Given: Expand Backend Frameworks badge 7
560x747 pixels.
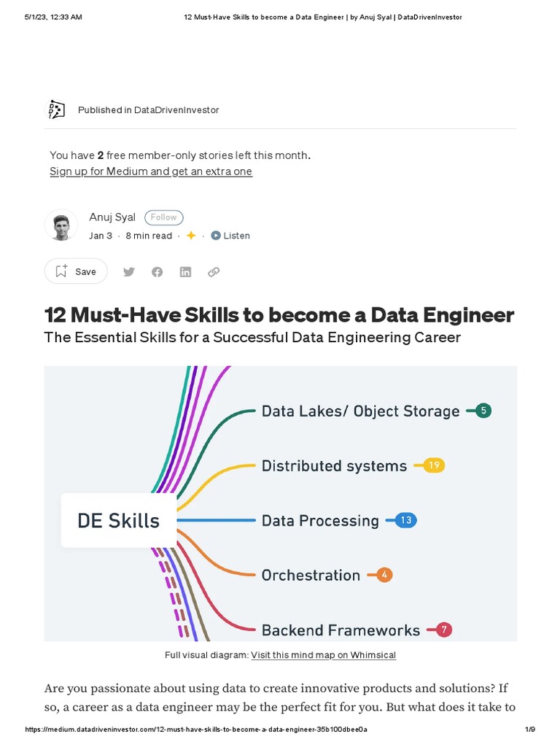Looking at the screenshot, I should [443, 630].
